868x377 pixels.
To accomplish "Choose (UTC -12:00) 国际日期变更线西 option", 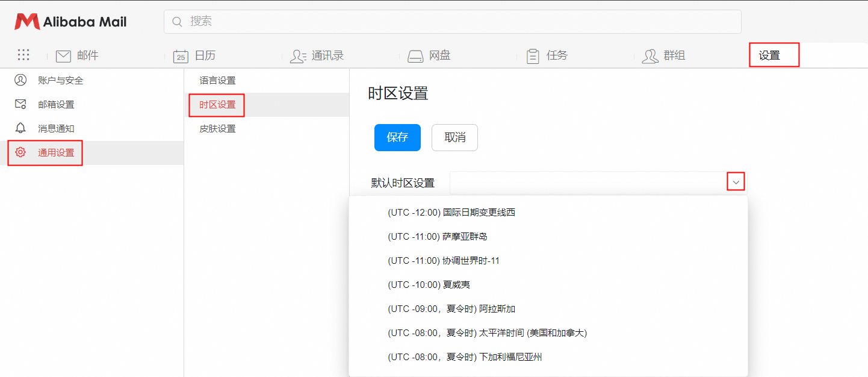I will click(x=451, y=213).
